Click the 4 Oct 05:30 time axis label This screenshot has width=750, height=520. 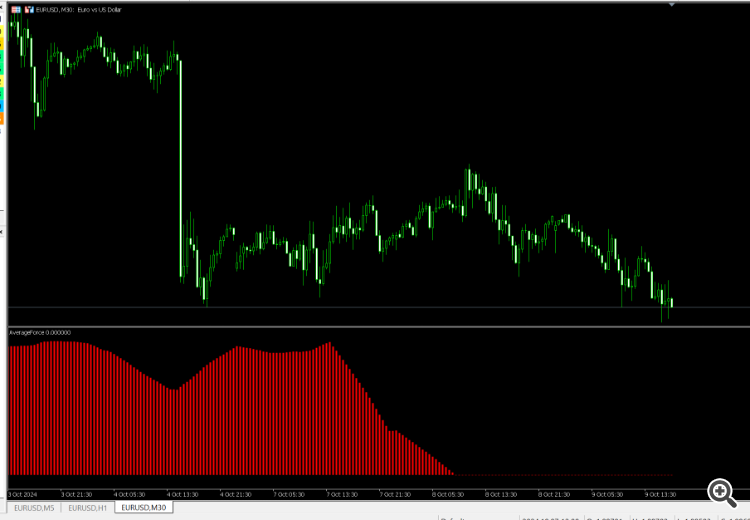130,494
